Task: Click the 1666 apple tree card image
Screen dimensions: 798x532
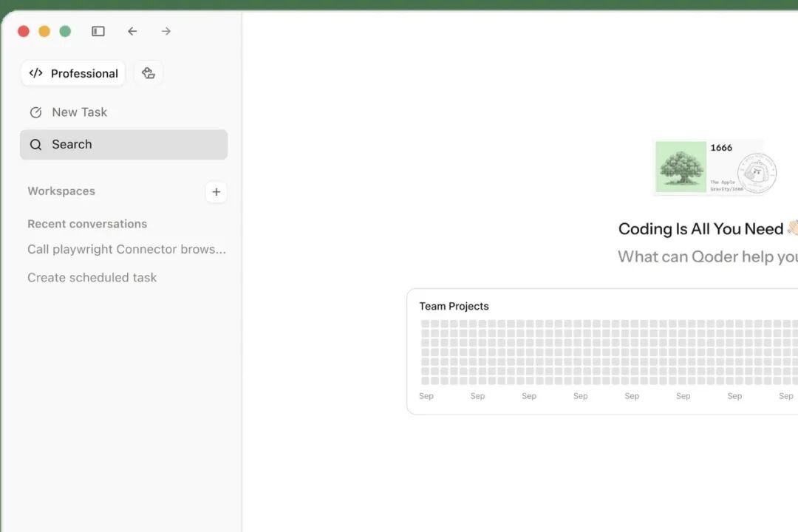Action: [x=714, y=167]
